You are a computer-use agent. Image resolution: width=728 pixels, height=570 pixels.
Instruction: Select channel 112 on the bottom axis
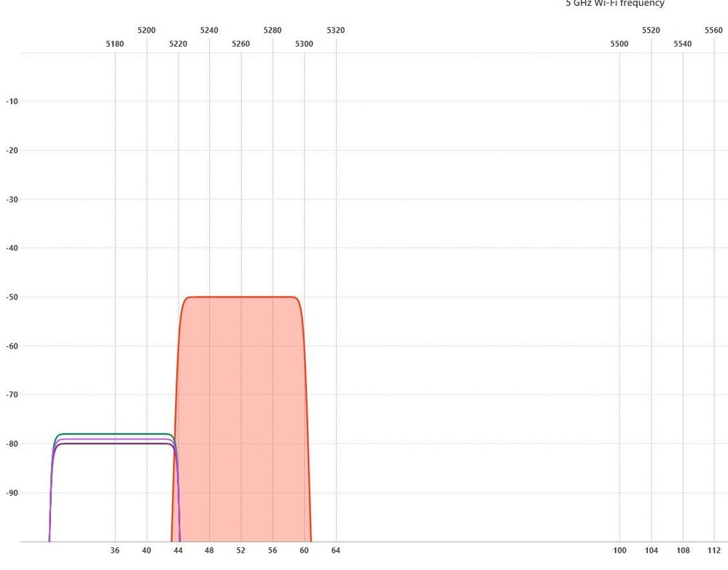(714, 550)
